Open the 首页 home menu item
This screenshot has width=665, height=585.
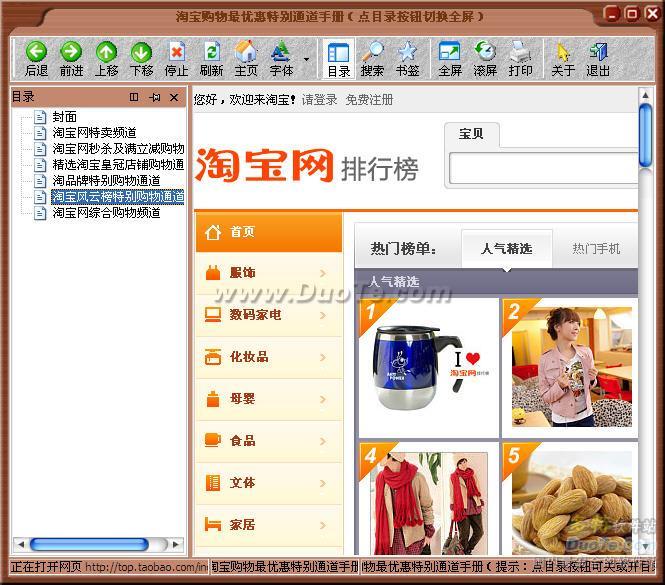pyautogui.click(x=269, y=232)
